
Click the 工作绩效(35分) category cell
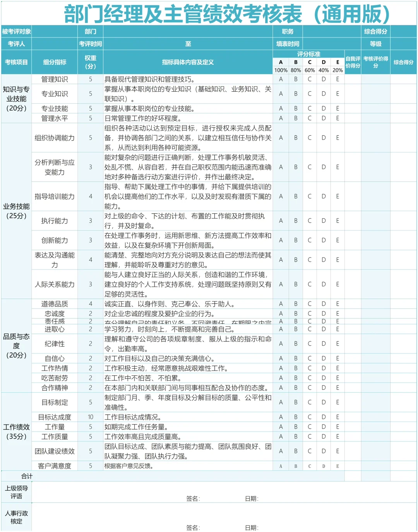click(16, 431)
